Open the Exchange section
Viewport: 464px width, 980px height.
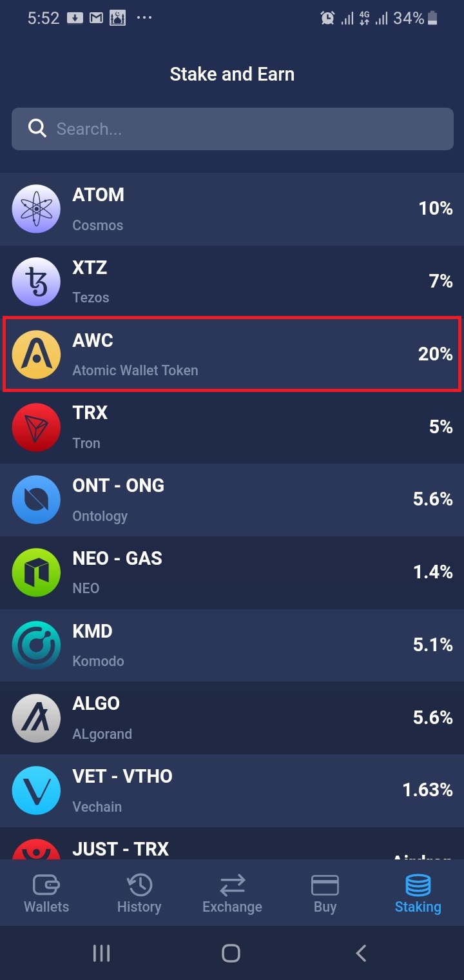(x=232, y=893)
